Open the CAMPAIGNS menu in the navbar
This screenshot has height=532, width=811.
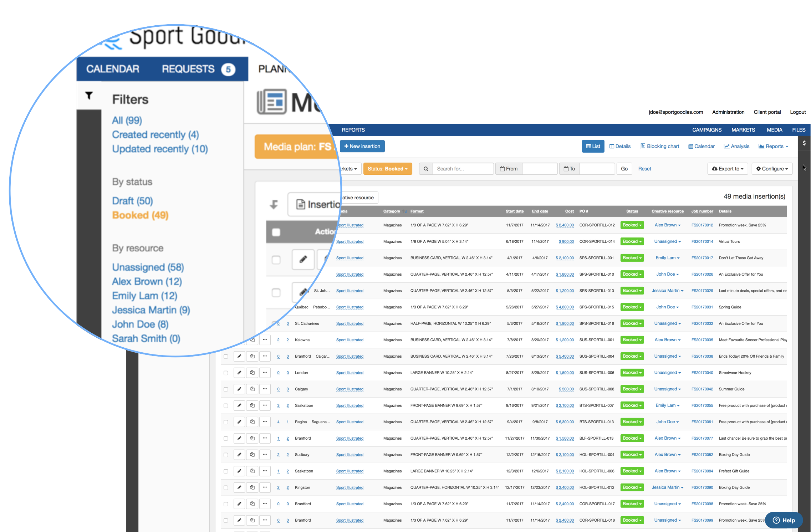coord(707,130)
